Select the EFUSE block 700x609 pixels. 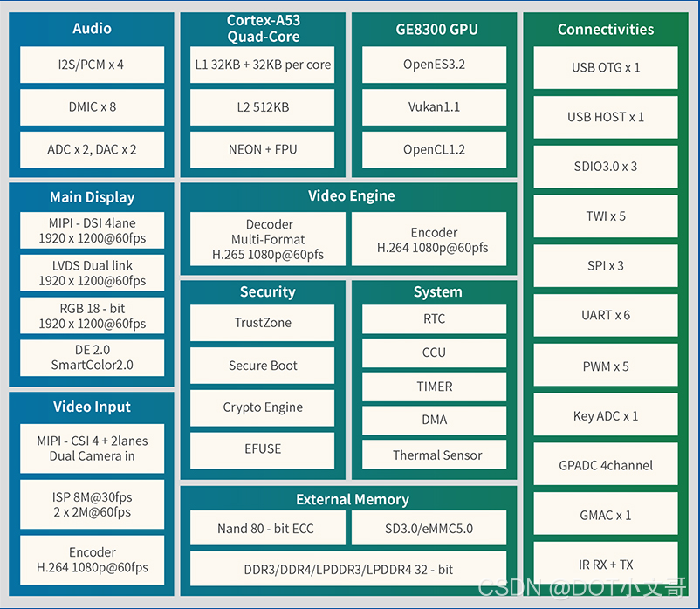click(263, 450)
